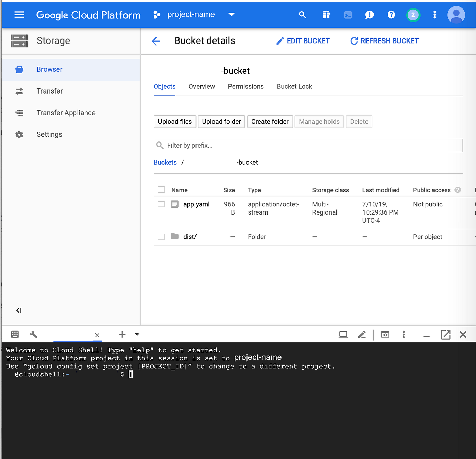Open the Cloud Shell more options menu
Screen dimensions: 476x459
tap(403, 335)
